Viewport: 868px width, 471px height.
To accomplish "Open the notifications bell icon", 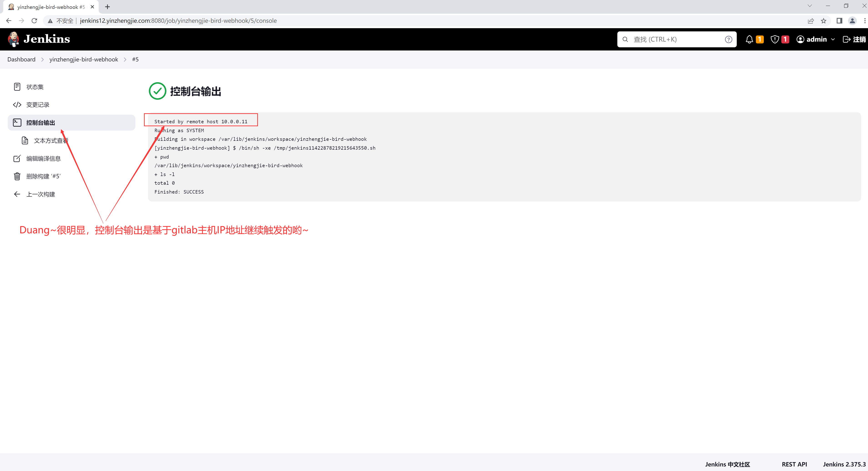I will coord(749,39).
